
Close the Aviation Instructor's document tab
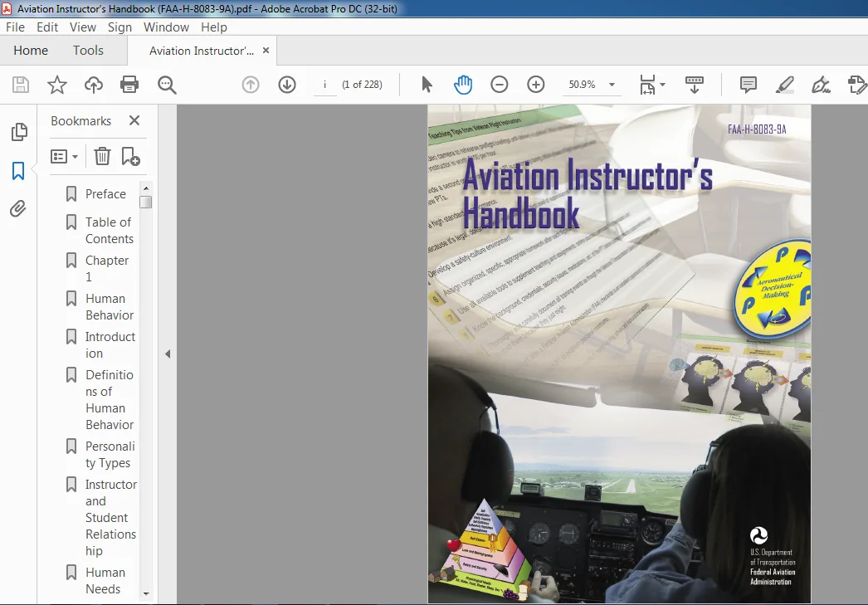pyautogui.click(x=266, y=51)
